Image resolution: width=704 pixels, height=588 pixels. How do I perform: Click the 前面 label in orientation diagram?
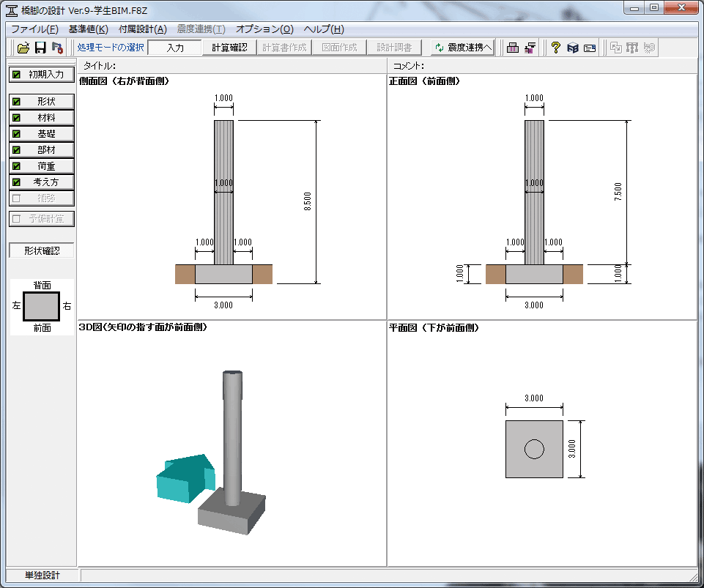[42, 328]
